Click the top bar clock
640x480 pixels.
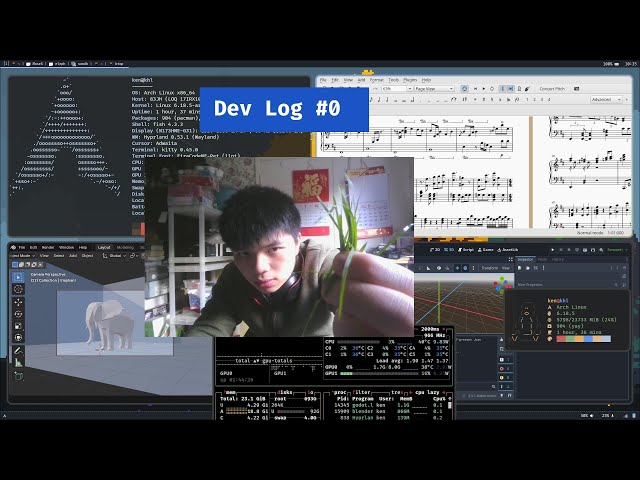coord(631,64)
